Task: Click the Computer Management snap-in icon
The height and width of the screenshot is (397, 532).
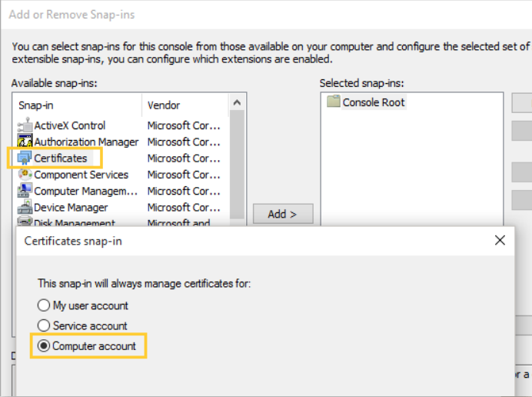Action: coord(24,191)
